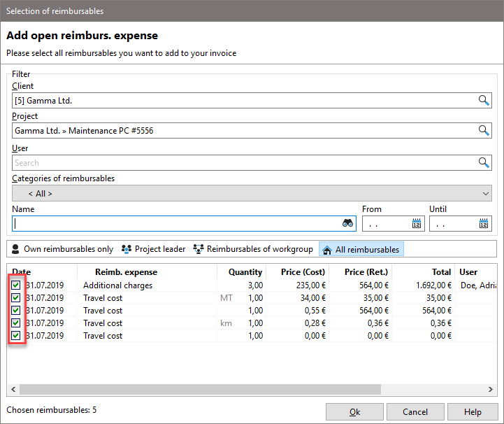504x424 pixels.
Task: Click the magnifier icon in Client field
Action: [x=484, y=101]
